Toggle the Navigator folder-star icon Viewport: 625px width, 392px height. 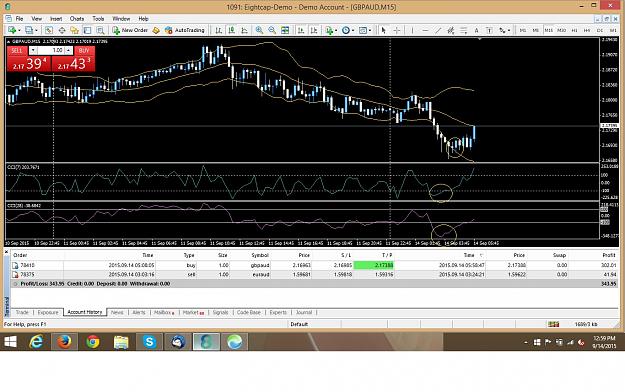click(75, 30)
